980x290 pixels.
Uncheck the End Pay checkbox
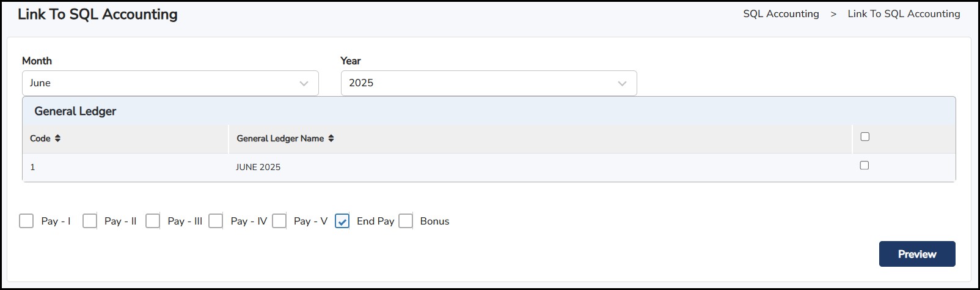[x=342, y=221]
